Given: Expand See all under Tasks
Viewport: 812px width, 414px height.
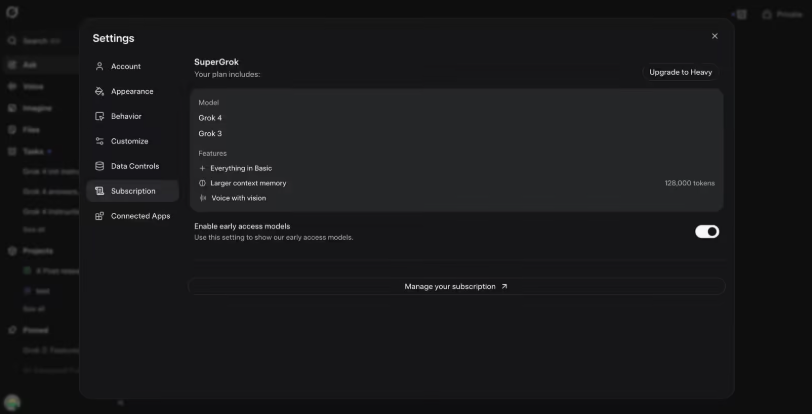Looking at the screenshot, I should pyautogui.click(x=34, y=230).
